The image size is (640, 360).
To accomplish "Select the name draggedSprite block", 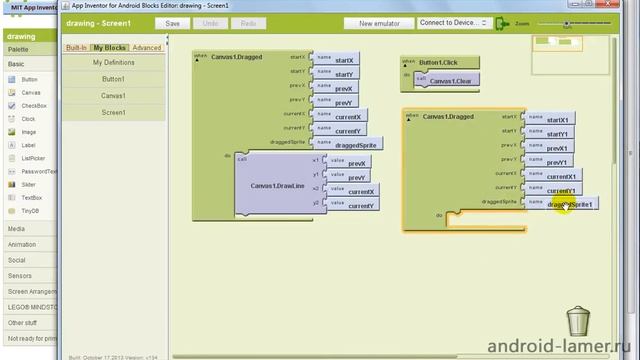I will click(347, 144).
